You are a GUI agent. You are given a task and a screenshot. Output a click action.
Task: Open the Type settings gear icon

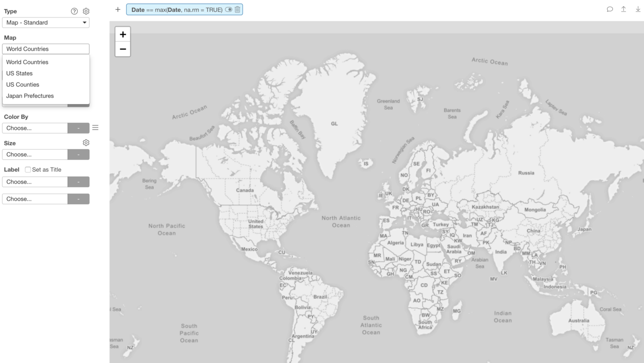[x=86, y=12]
